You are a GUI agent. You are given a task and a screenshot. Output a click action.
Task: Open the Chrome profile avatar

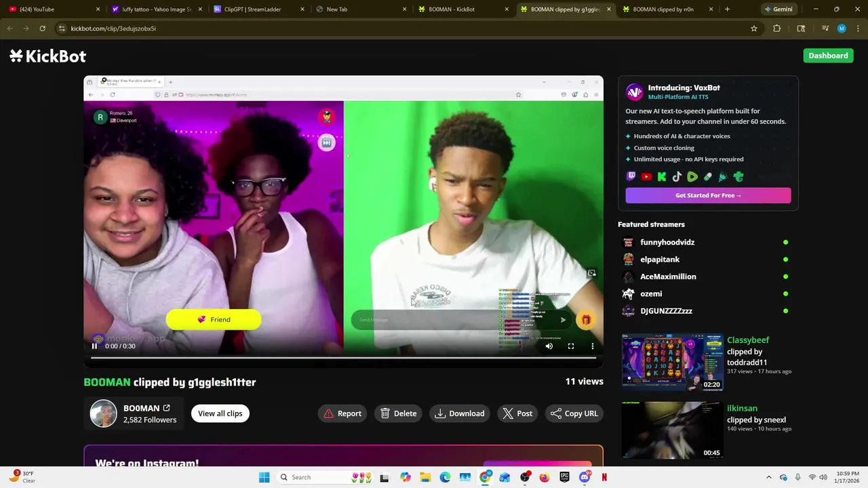coord(842,28)
